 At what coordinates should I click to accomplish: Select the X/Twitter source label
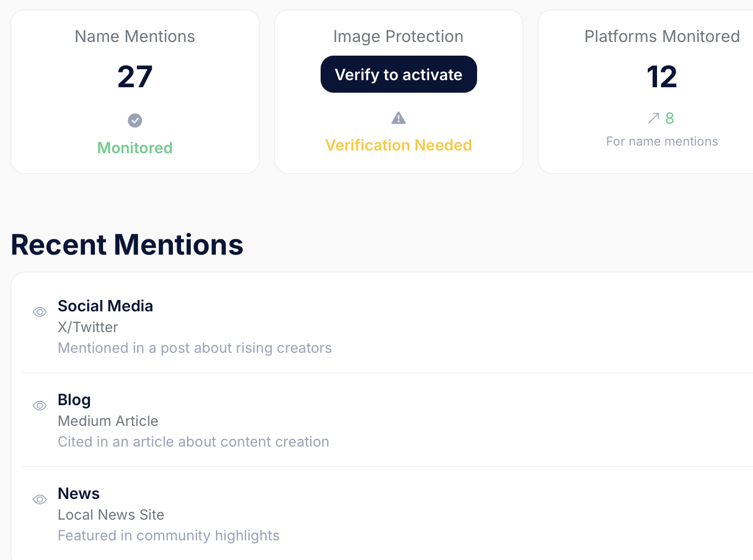click(88, 327)
